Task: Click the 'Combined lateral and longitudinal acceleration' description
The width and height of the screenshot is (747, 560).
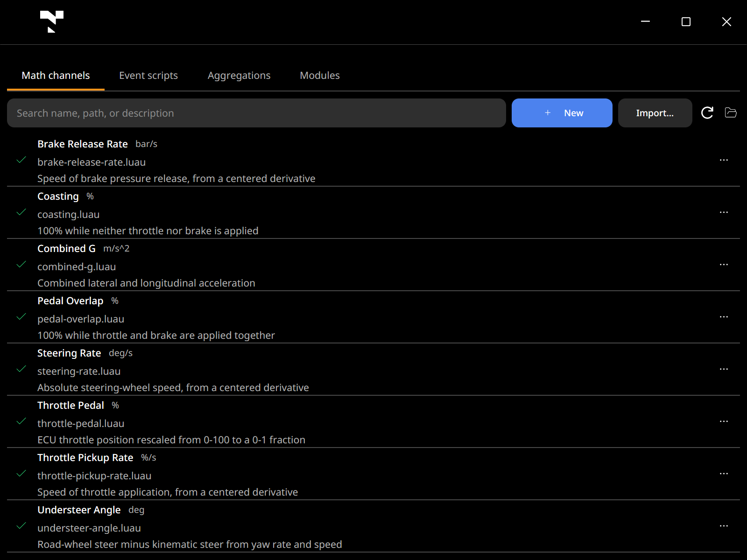Action: click(x=146, y=283)
